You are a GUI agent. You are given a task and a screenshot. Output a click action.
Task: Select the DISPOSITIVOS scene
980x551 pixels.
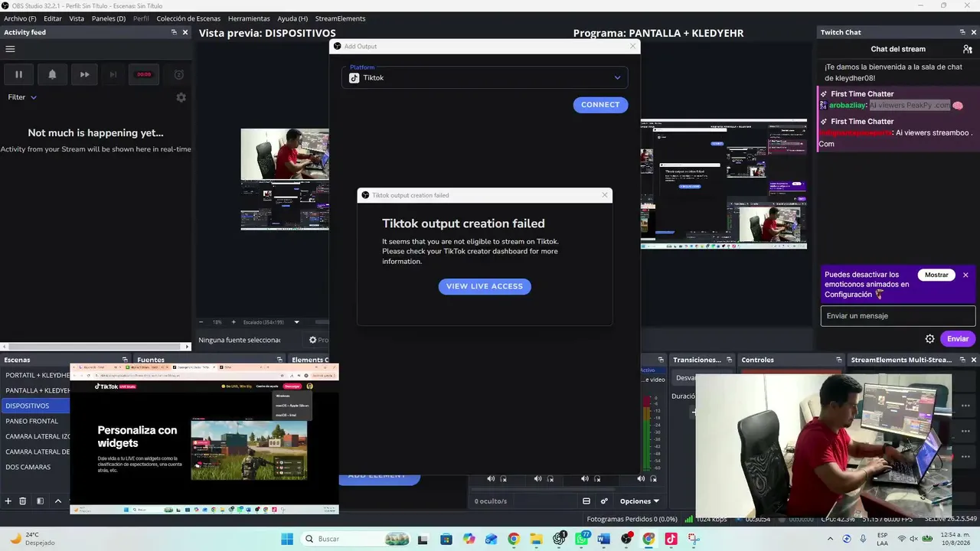[x=36, y=406]
